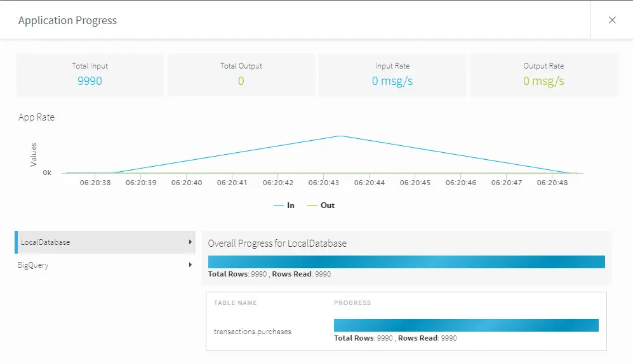Click the Total Output 0 card
Viewport: 633px width, 364px height.
[241, 75]
